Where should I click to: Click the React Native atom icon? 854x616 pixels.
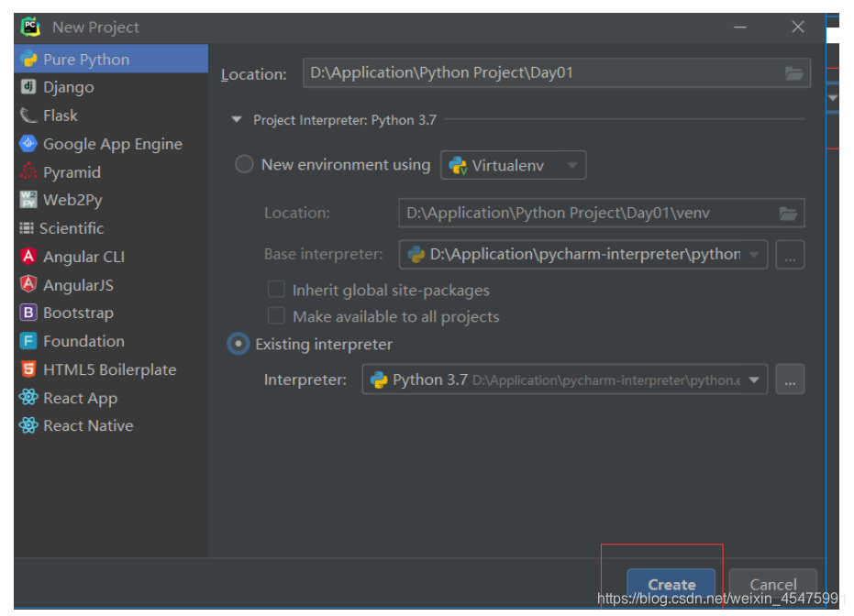click(x=28, y=425)
